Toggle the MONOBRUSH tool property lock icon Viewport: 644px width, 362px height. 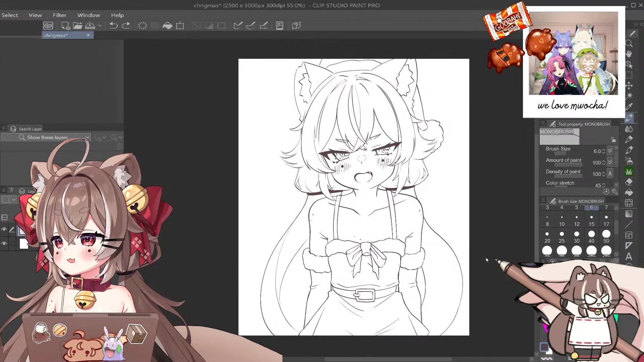point(613,140)
